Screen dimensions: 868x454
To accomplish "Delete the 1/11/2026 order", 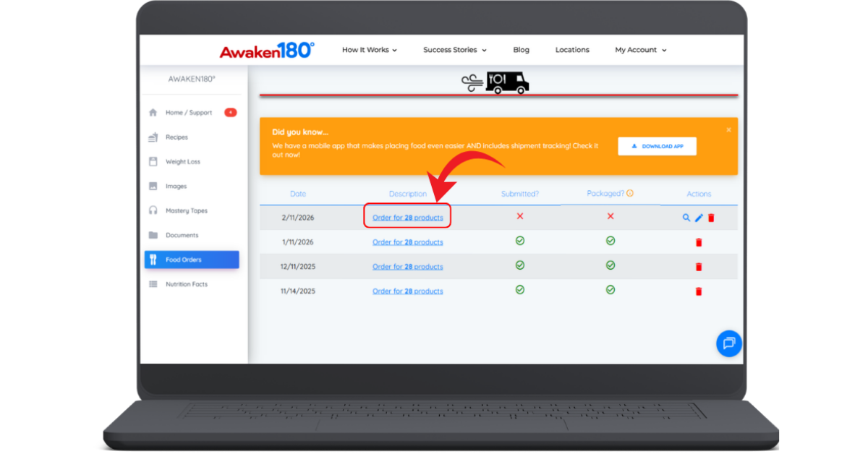I will [x=699, y=242].
